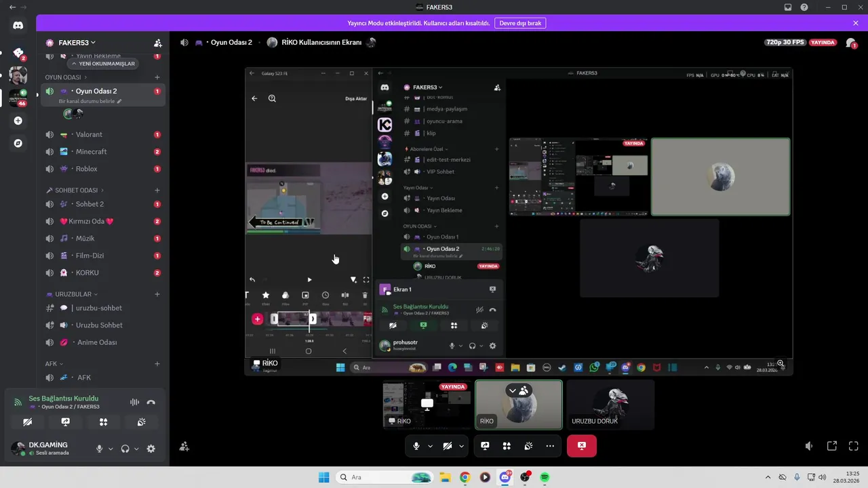Zoom the stream with the magnifier icon
Screen dimensions: 868x488
click(781, 363)
